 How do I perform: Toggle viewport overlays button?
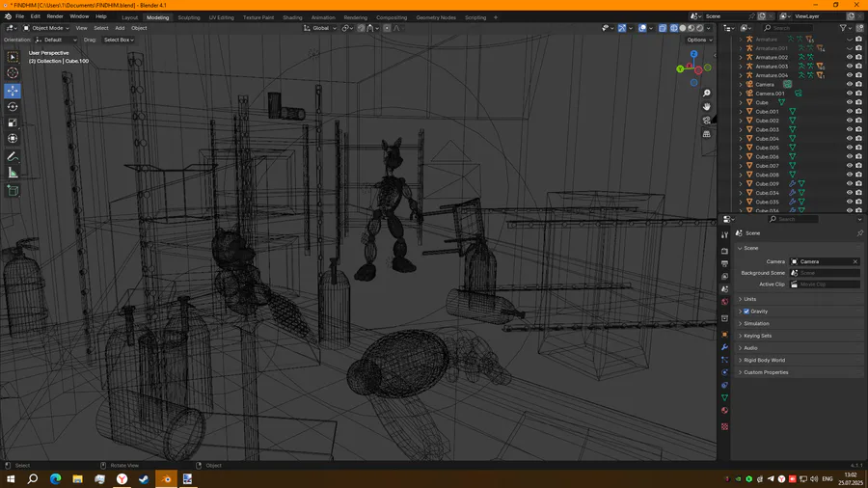[x=642, y=28]
